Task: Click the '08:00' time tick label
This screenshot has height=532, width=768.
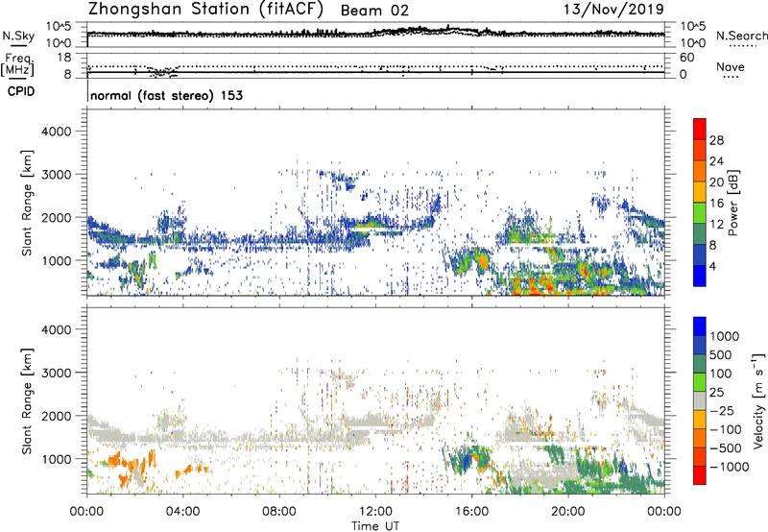Action: coord(279,512)
